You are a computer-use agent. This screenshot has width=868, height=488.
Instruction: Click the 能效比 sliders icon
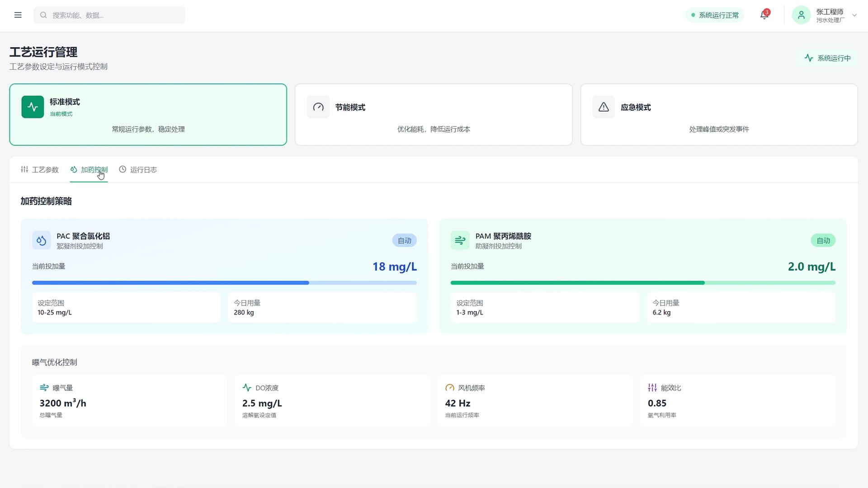(652, 388)
